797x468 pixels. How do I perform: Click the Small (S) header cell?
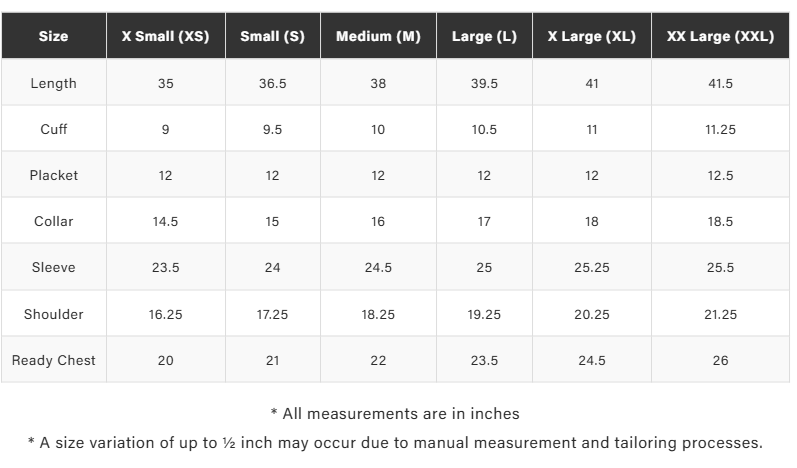[272, 36]
